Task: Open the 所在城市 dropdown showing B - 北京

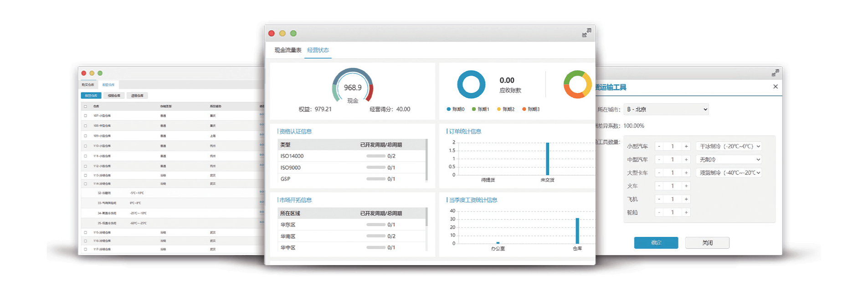Action: [x=666, y=110]
